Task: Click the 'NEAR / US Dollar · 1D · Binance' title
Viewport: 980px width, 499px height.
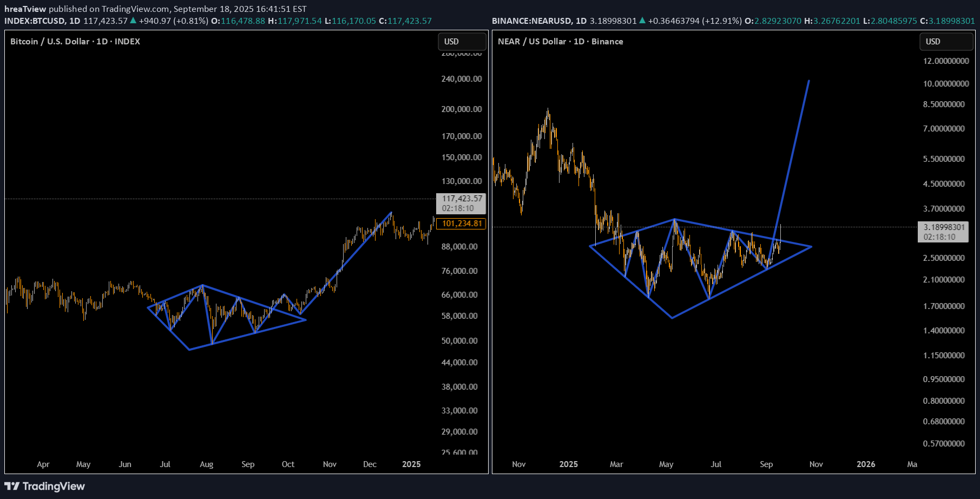Action: [x=561, y=42]
